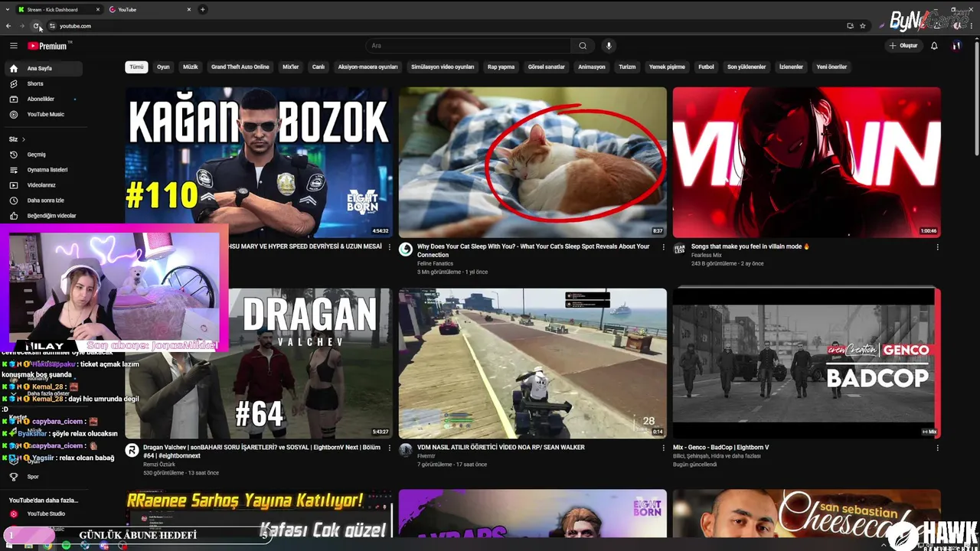This screenshot has height=551, width=980.
Task: Open the Genco BadCop mix thumbnail
Action: point(806,364)
